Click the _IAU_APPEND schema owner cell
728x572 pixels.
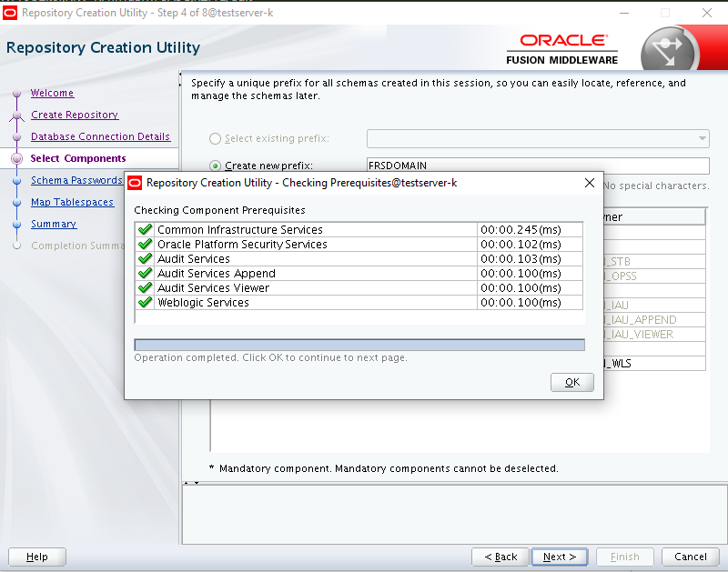(x=654, y=319)
